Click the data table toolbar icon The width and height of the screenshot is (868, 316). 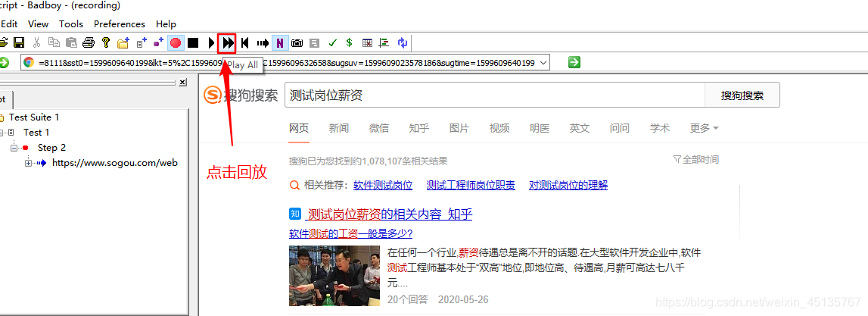click(367, 42)
